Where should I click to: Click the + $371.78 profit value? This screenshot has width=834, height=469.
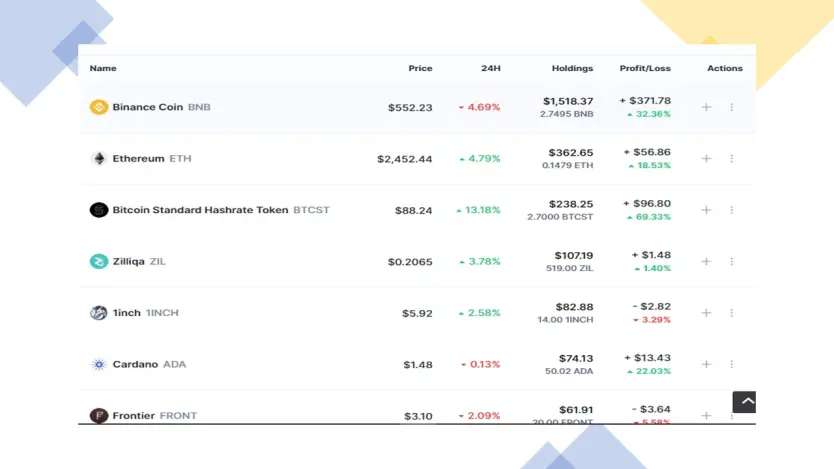pos(645,100)
